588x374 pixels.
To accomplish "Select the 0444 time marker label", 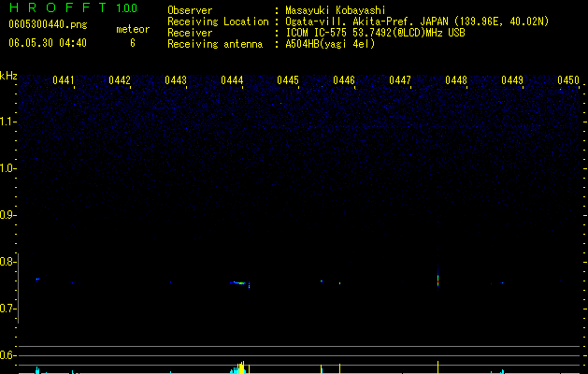I will click(x=232, y=80).
